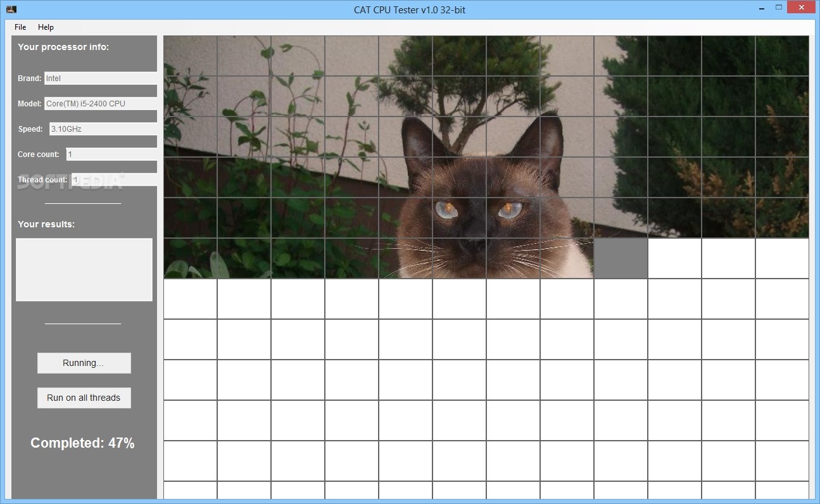
Task: Click the Running... button
Action: [84, 363]
